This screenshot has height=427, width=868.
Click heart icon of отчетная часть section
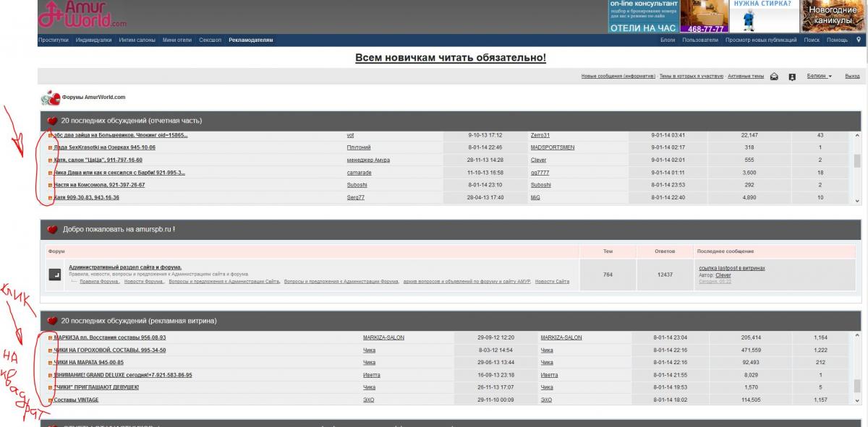click(52, 121)
